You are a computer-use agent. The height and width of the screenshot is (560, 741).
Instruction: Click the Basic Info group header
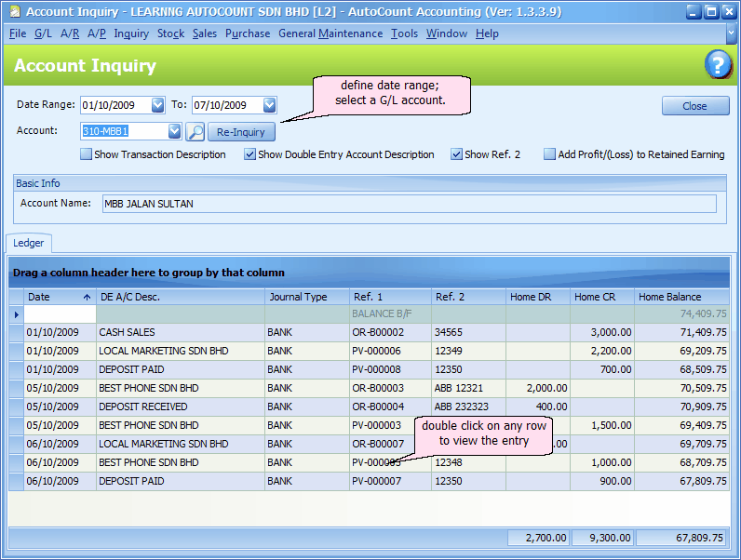(370, 183)
